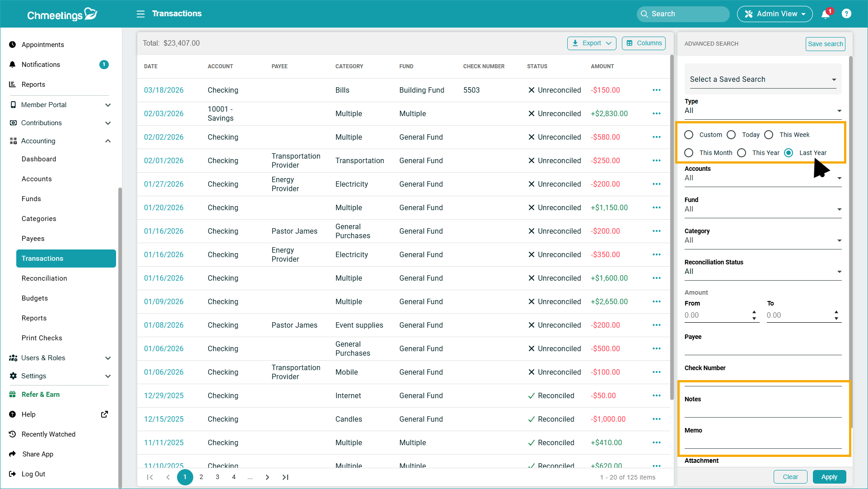Viewport: 868px width, 489px height.
Task: Click the Apply button
Action: (x=829, y=477)
